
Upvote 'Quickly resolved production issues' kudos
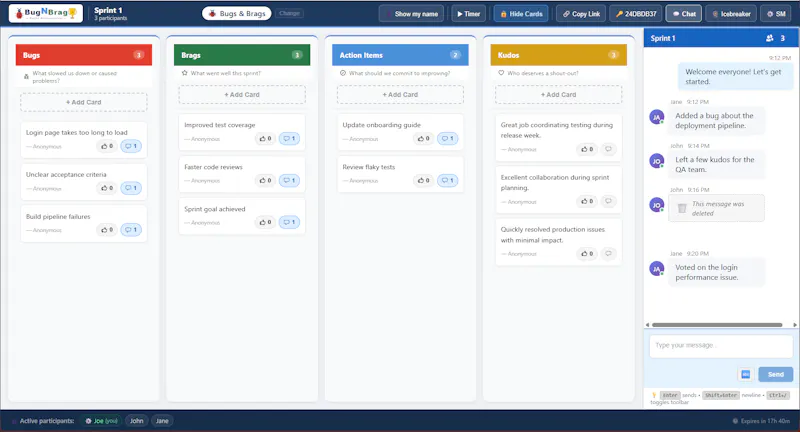[587, 254]
